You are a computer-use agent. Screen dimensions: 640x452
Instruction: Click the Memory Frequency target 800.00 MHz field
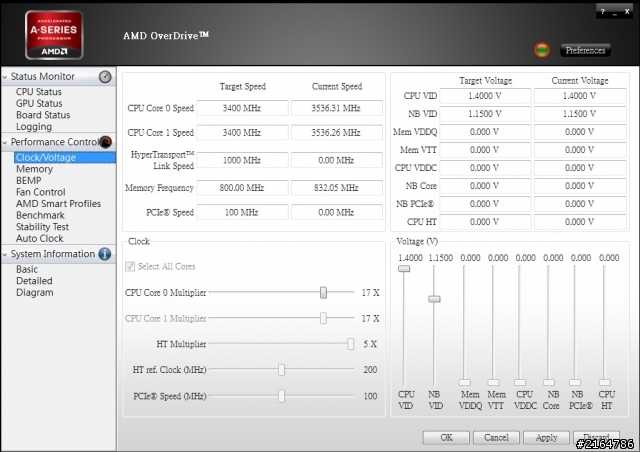click(x=242, y=188)
